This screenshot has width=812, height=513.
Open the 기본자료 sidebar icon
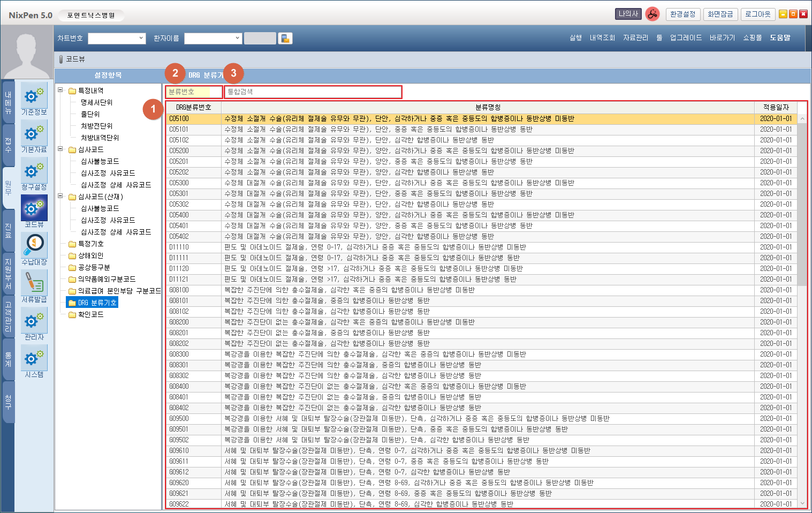tap(34, 133)
